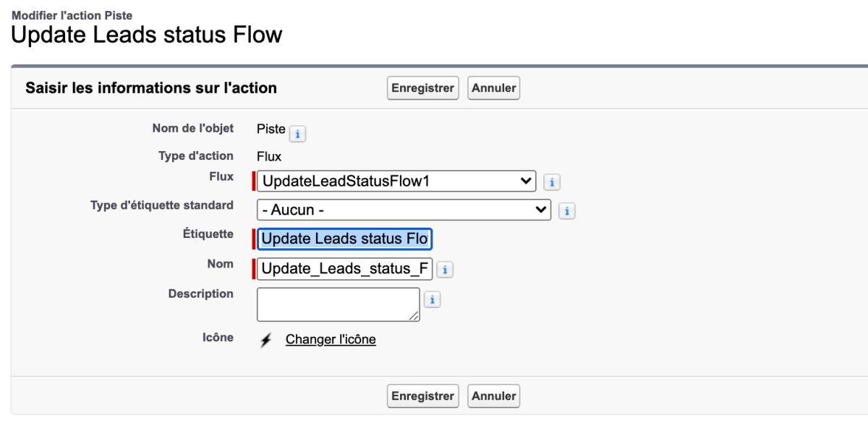This screenshot has width=868, height=423.
Task: Click the info icon next to the Nom field
Action: tap(446, 270)
